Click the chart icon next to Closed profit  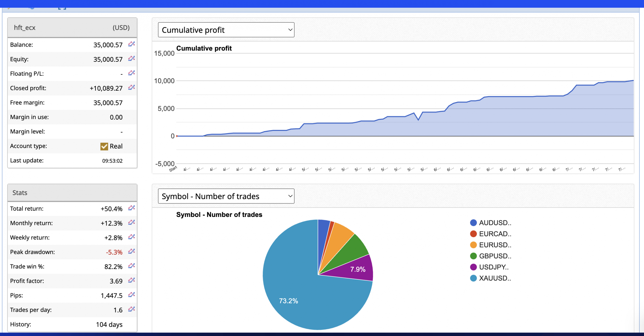coord(131,88)
